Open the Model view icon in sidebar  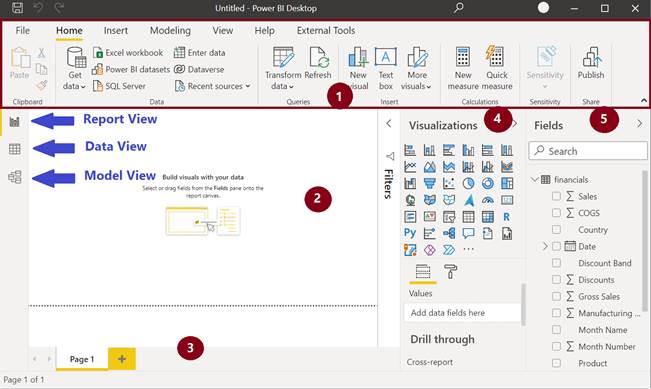[15, 177]
